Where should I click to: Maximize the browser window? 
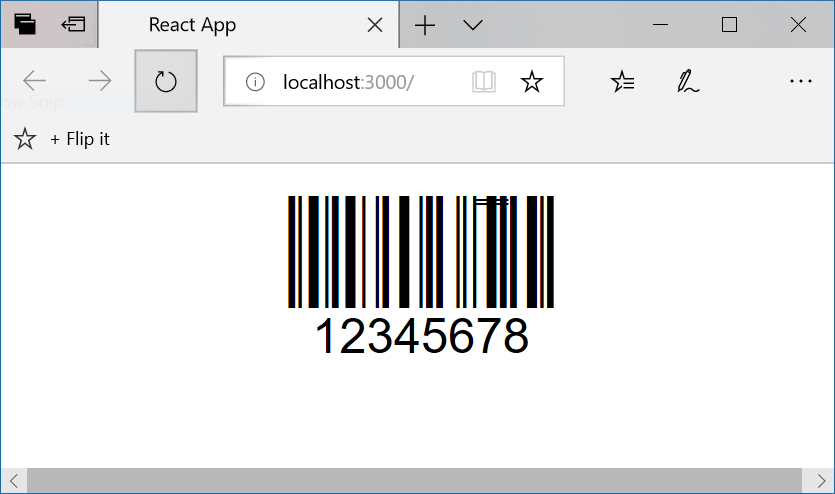[x=729, y=24]
